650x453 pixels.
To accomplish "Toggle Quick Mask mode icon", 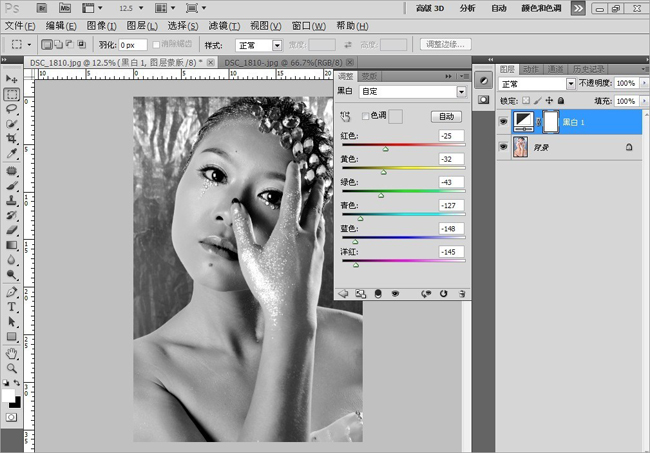I will pyautogui.click(x=11, y=417).
